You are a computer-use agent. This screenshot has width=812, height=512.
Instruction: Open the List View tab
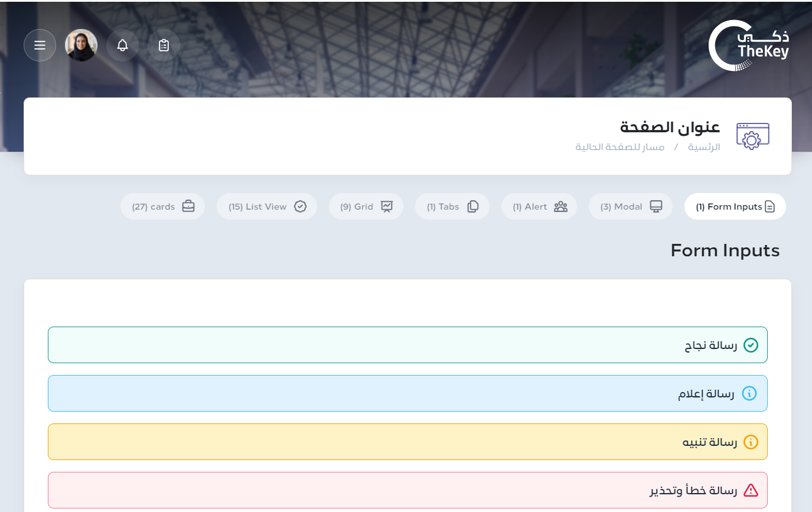(x=266, y=207)
